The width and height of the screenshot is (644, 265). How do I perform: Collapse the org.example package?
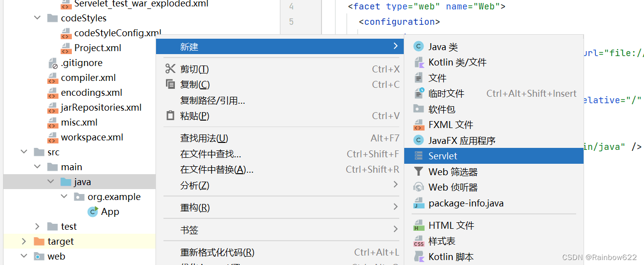point(64,197)
